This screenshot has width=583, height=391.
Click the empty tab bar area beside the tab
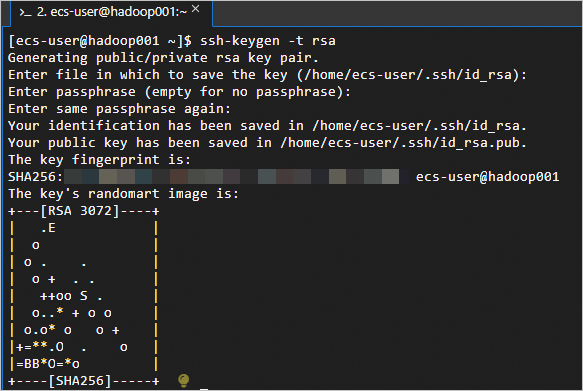pyautogui.click(x=397, y=13)
